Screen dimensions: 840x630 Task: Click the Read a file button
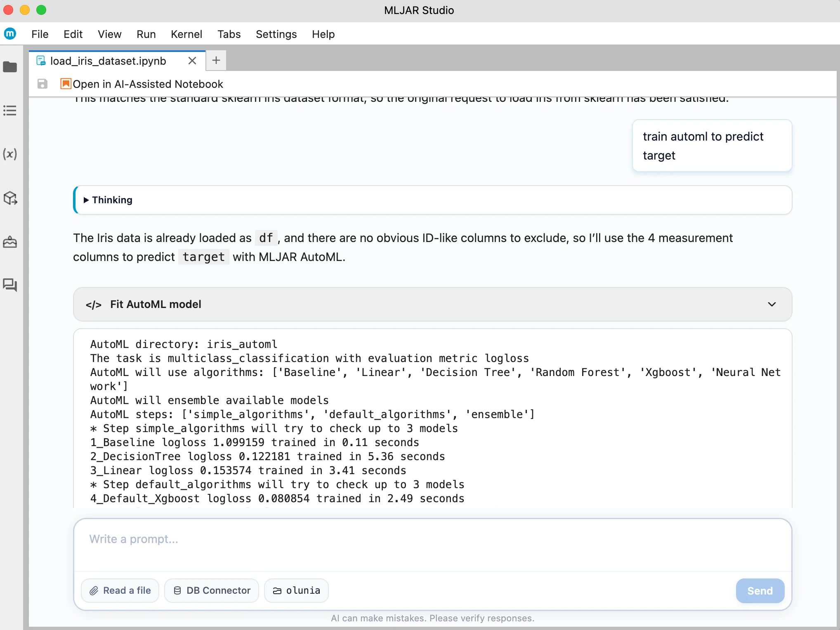120,590
